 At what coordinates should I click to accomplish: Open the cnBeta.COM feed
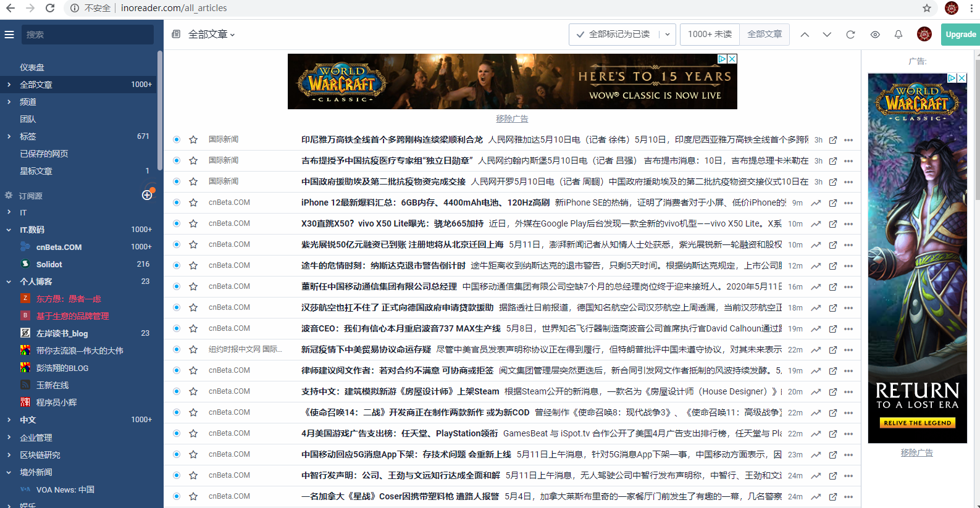click(x=59, y=247)
